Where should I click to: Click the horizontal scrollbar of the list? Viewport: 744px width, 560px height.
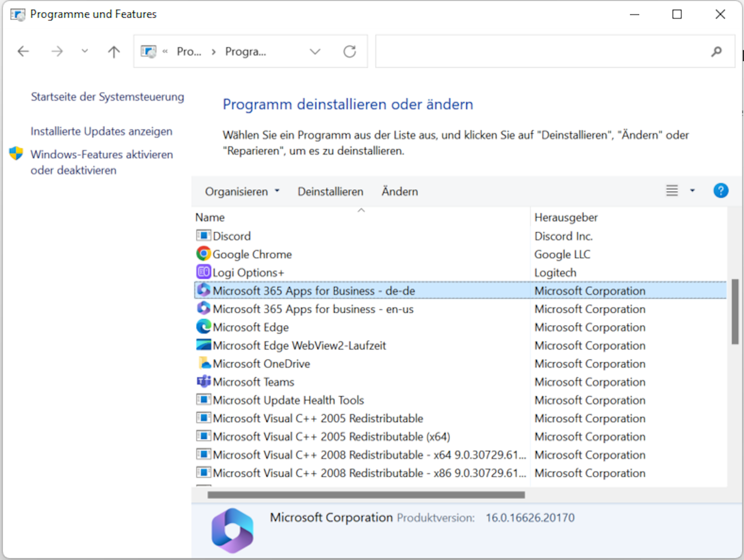[x=366, y=495]
